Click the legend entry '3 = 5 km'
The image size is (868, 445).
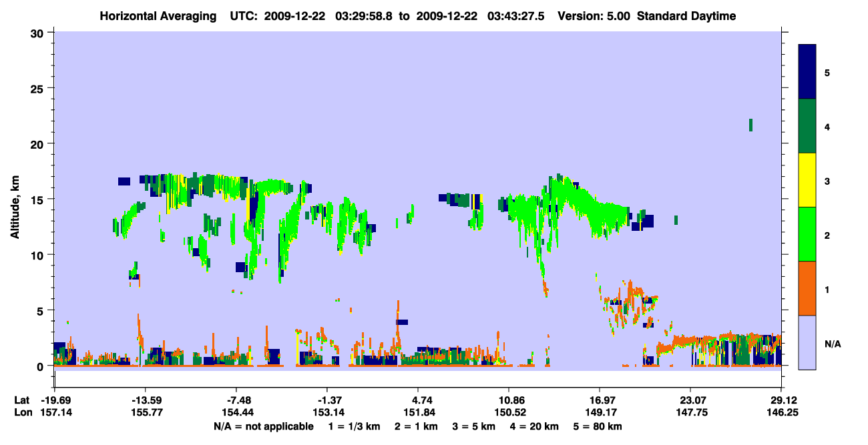pyautogui.click(x=475, y=426)
